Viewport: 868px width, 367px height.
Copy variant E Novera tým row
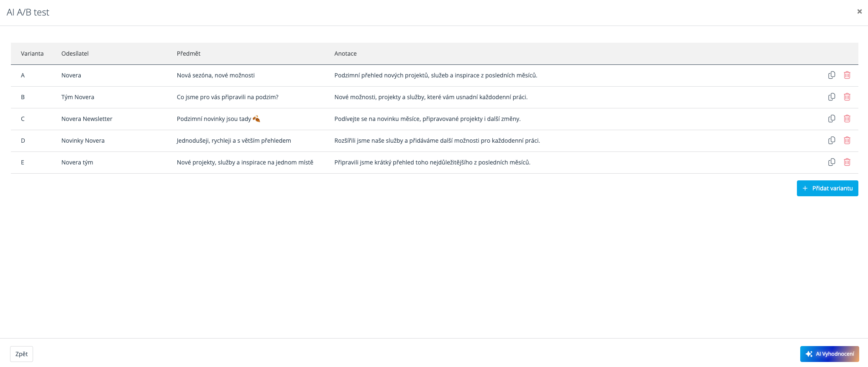tap(832, 162)
